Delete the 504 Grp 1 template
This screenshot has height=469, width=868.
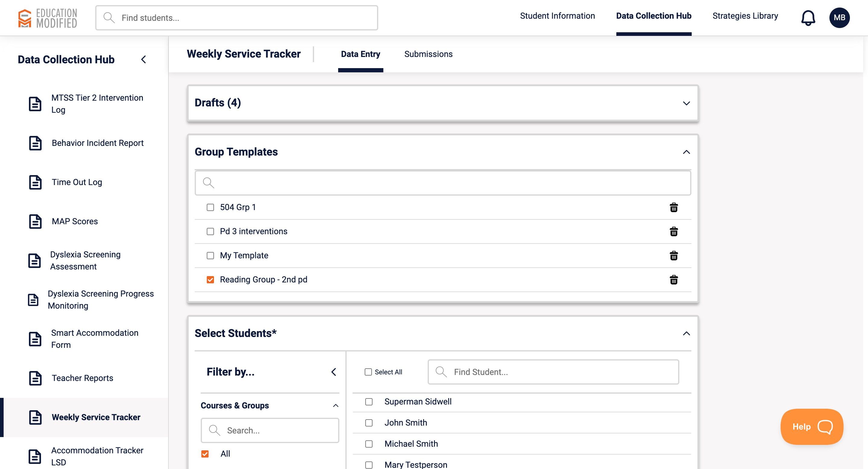(x=674, y=208)
